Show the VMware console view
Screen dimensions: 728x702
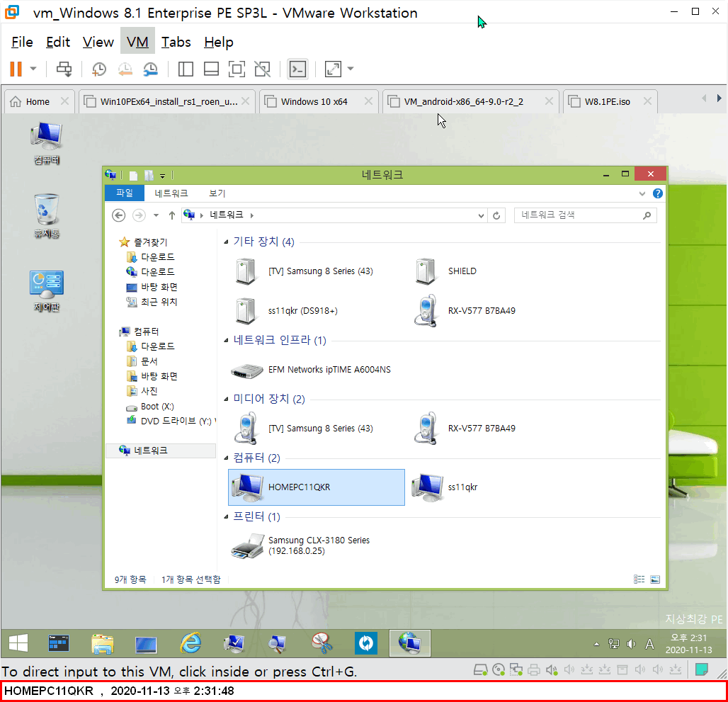(x=297, y=69)
